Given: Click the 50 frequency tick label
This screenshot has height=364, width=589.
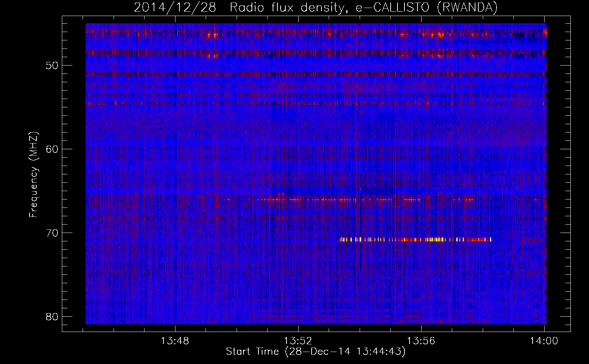Looking at the screenshot, I should pyautogui.click(x=52, y=66).
